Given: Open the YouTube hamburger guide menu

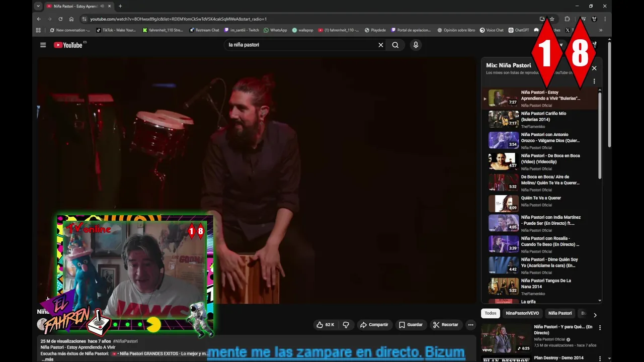Looking at the screenshot, I should coord(43,45).
